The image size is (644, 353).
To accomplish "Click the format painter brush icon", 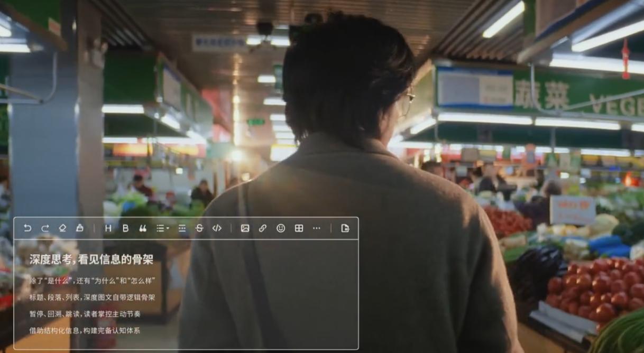I will coord(80,228).
